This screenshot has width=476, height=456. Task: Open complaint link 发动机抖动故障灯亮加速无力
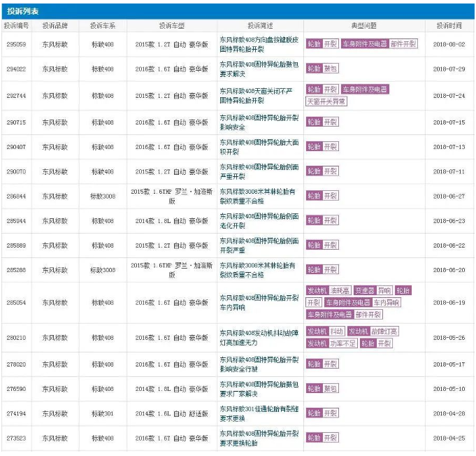pyautogui.click(x=259, y=338)
